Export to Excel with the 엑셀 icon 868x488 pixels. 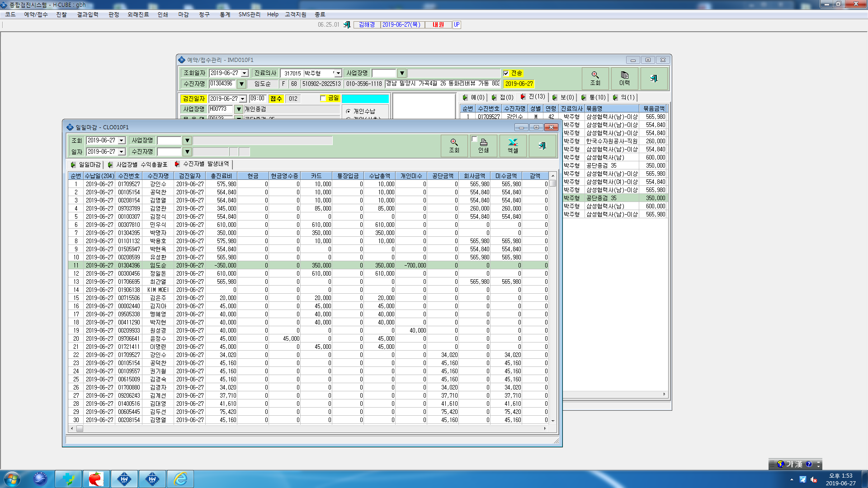(x=513, y=145)
